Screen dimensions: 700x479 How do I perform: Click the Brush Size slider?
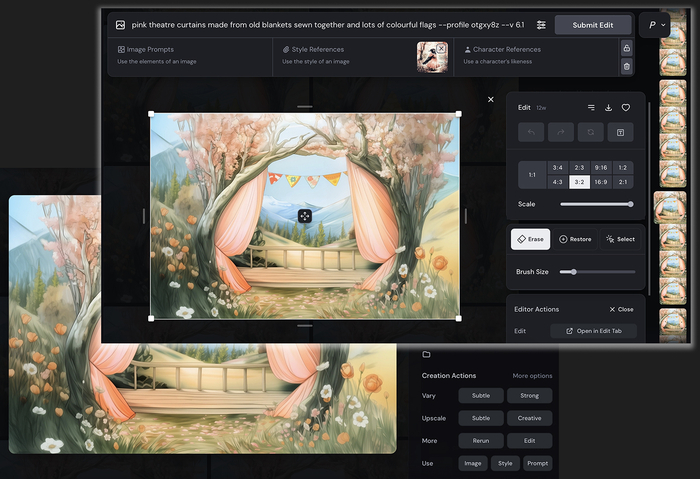tap(597, 272)
